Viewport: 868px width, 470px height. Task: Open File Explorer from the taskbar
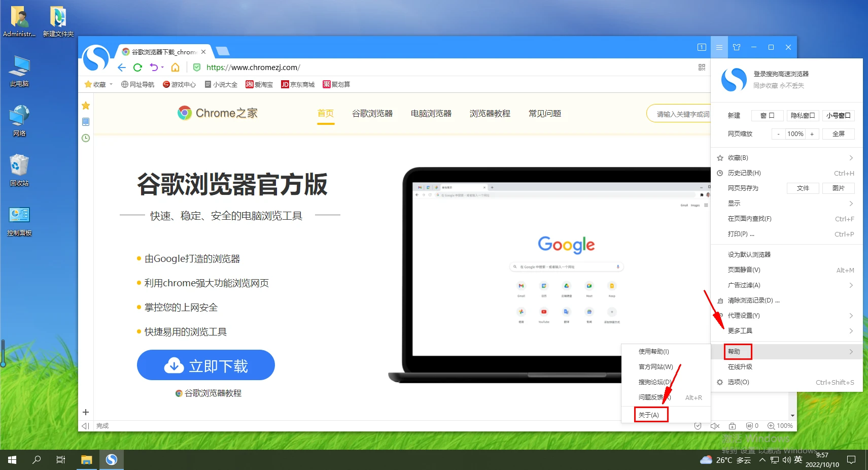[x=87, y=460]
